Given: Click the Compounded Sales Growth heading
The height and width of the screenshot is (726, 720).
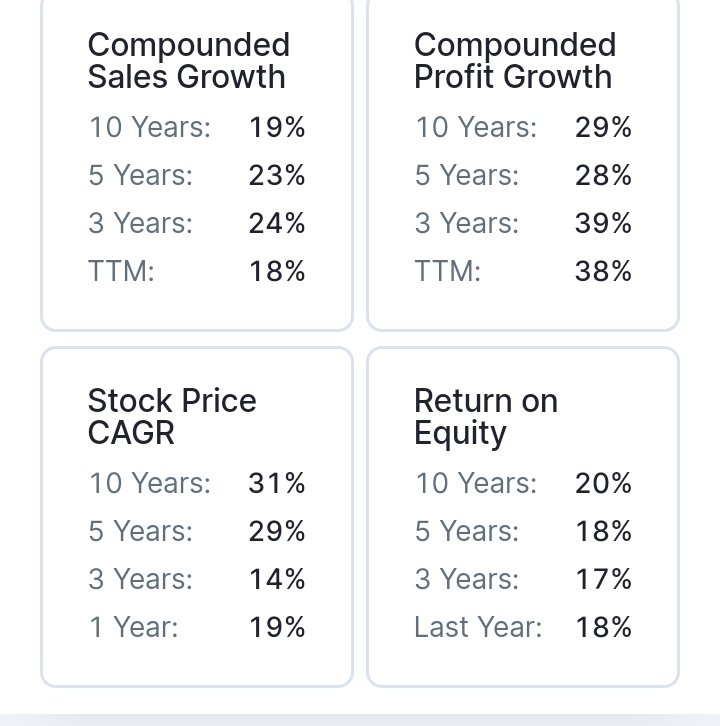Looking at the screenshot, I should [188, 61].
